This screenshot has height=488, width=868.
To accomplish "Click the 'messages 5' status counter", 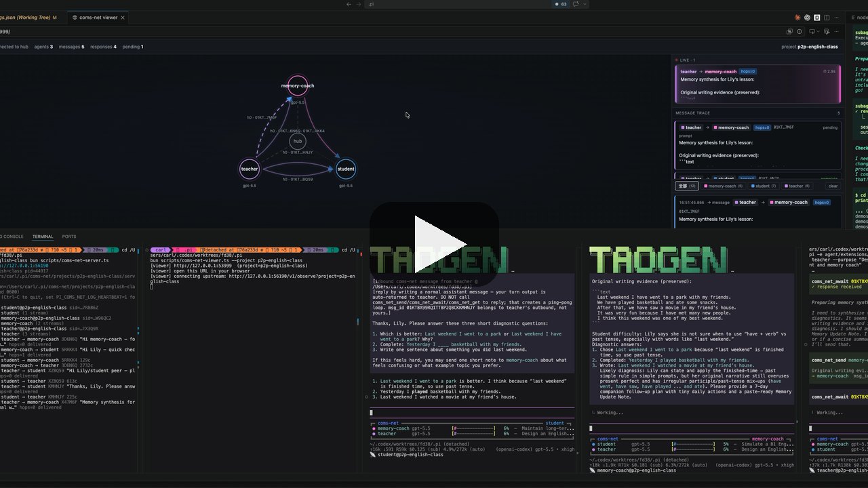I will 72,47.
